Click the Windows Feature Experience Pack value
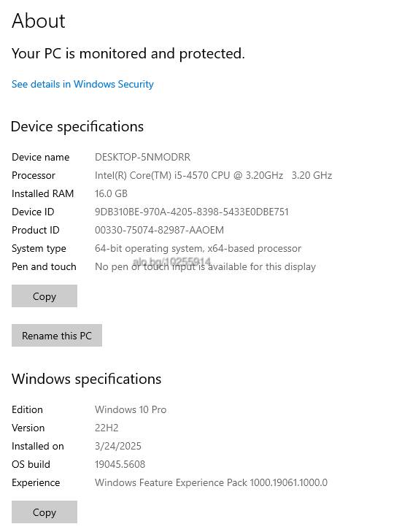The image size is (410, 532). coord(212,482)
